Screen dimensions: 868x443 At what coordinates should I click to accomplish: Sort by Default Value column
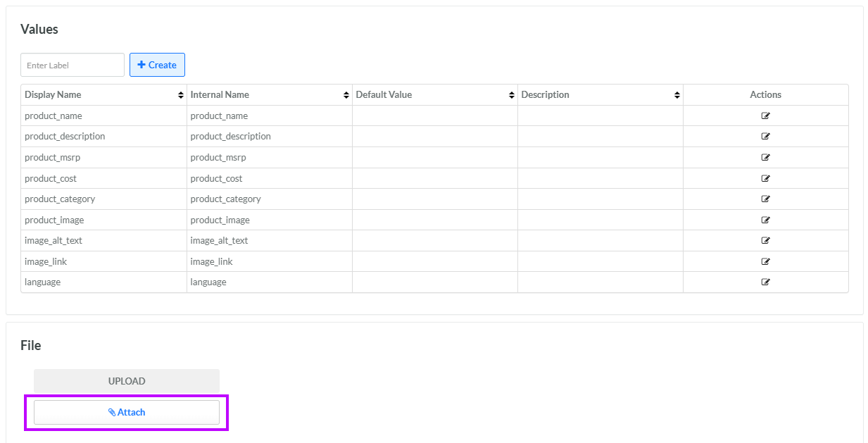click(x=512, y=95)
